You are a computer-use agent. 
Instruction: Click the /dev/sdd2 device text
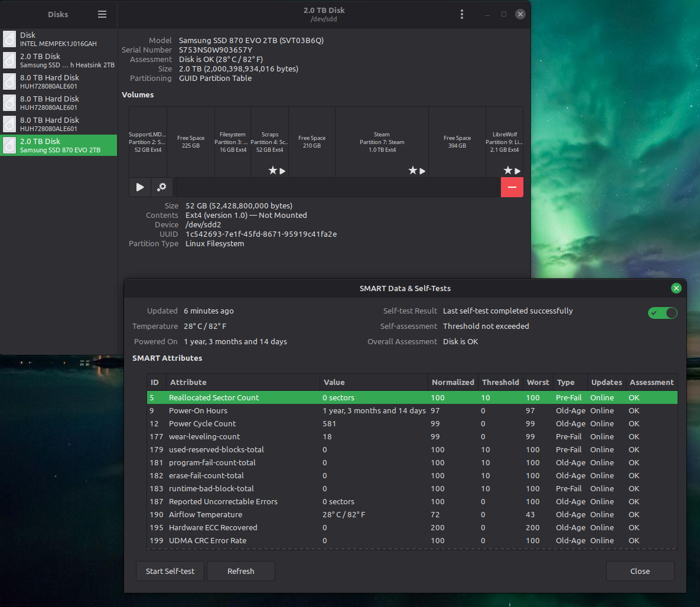coord(203,224)
